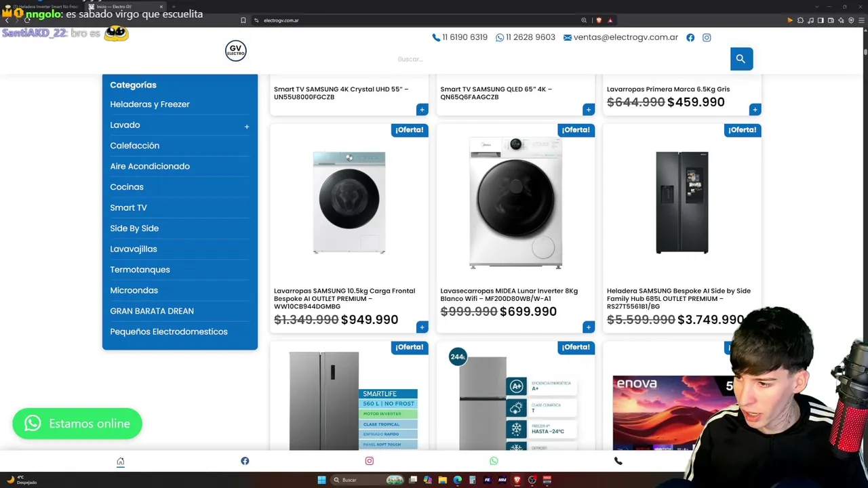Open the Side By Side category
Image resolution: width=868 pixels, height=488 pixels.
point(134,228)
